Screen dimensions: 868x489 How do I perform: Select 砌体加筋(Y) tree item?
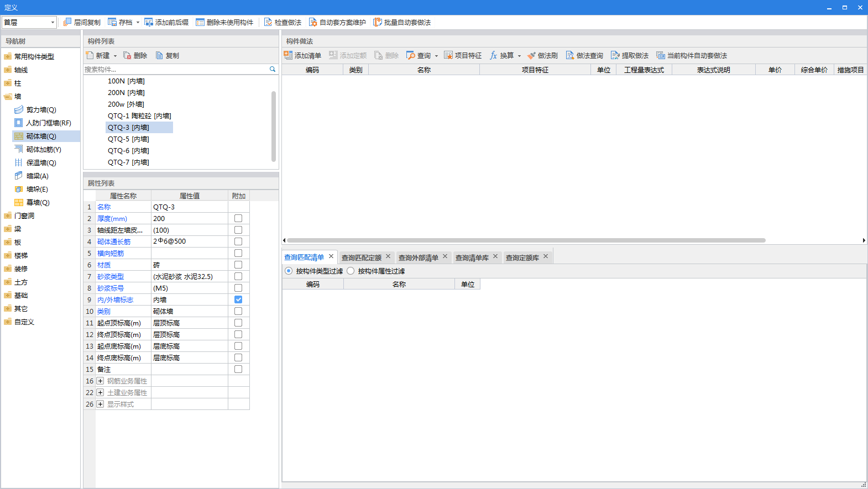(x=44, y=149)
